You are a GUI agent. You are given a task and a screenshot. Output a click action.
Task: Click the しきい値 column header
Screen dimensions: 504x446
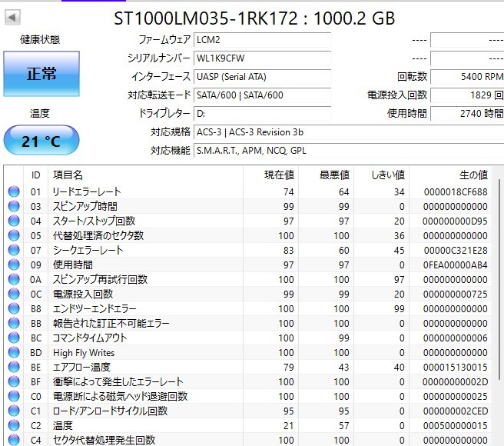tap(381, 175)
